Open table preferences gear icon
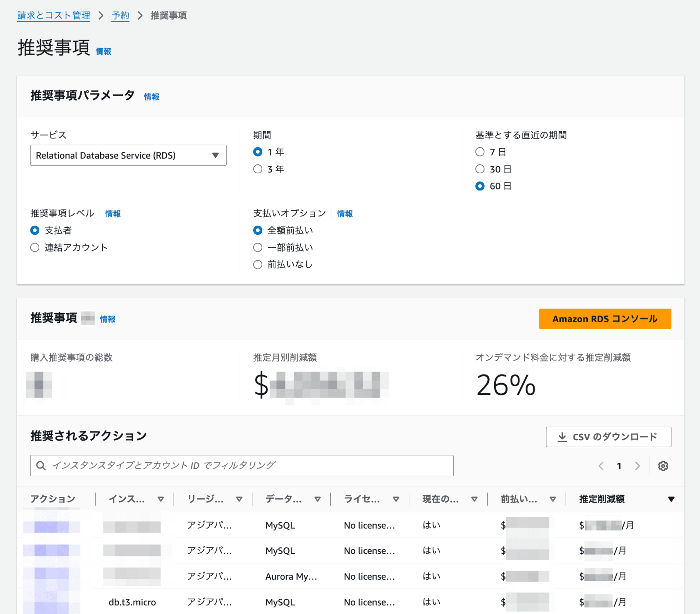The height and width of the screenshot is (614, 700). (663, 466)
